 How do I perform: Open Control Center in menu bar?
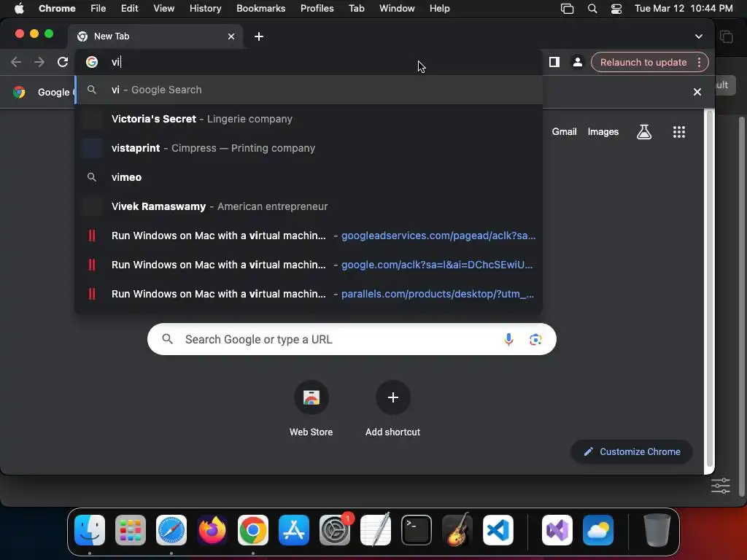tap(616, 9)
